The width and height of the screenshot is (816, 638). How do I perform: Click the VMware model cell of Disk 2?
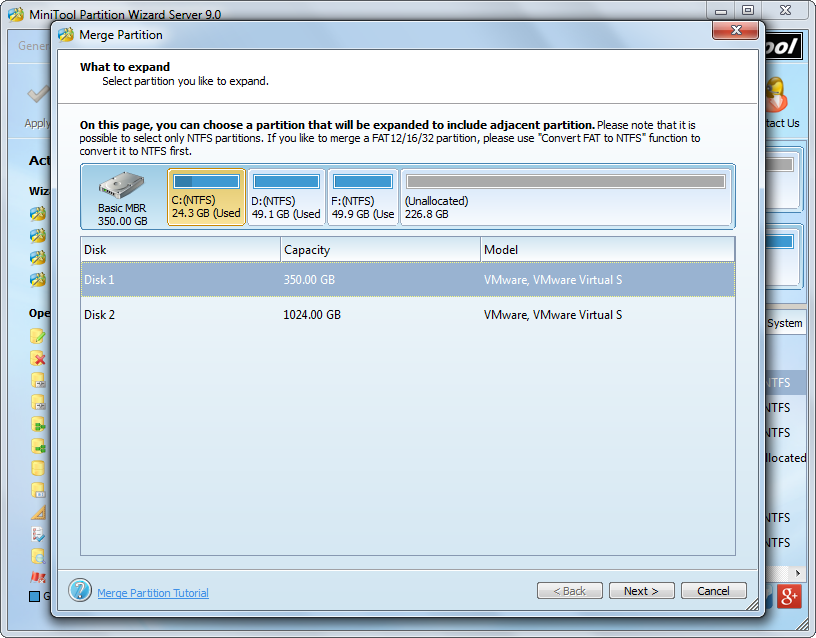[553, 314]
